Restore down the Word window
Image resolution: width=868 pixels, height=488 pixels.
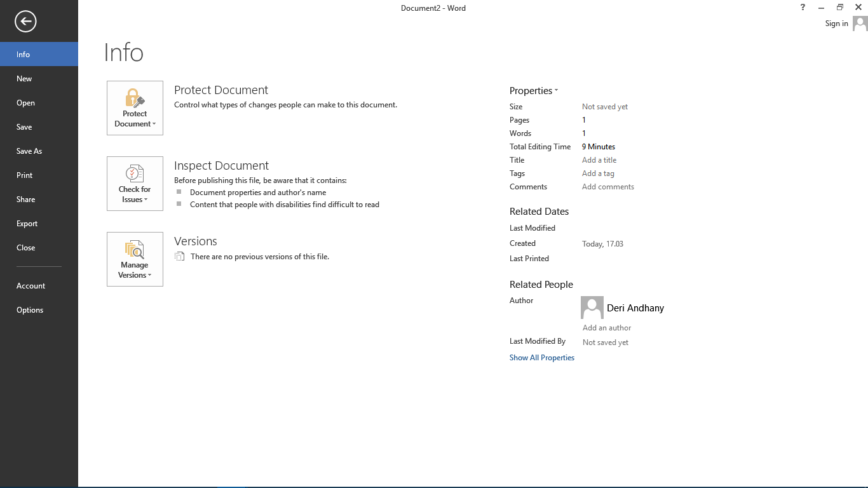point(840,8)
